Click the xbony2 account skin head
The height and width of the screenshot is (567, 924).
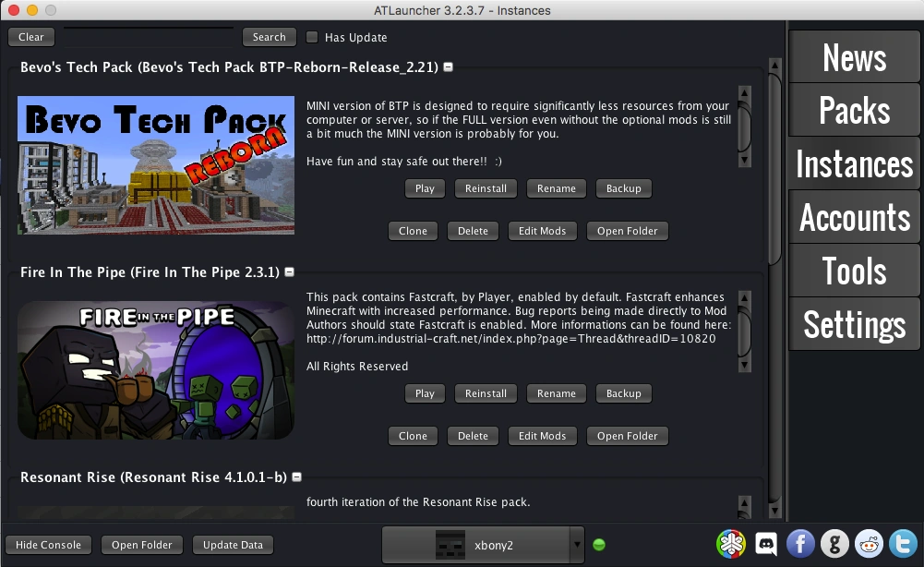pyautogui.click(x=450, y=545)
